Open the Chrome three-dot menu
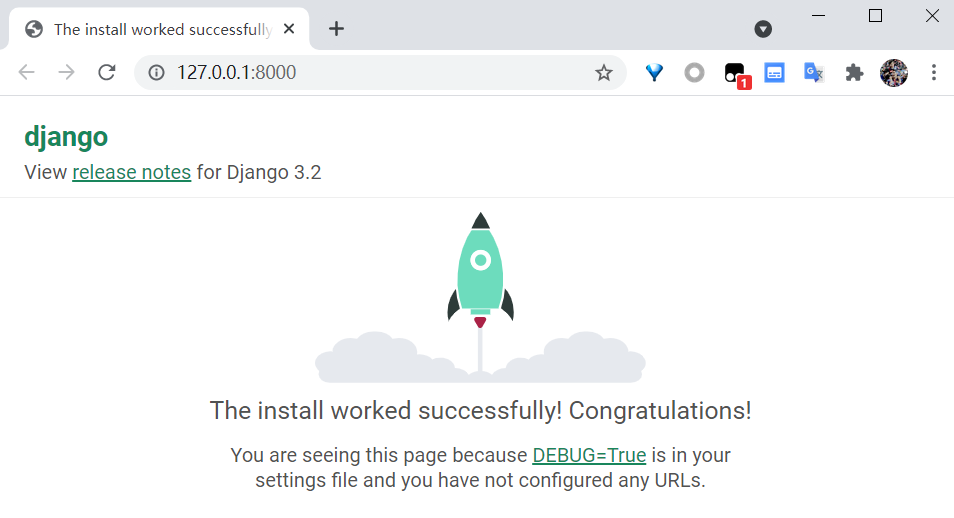The width and height of the screenshot is (954, 518). [x=934, y=72]
